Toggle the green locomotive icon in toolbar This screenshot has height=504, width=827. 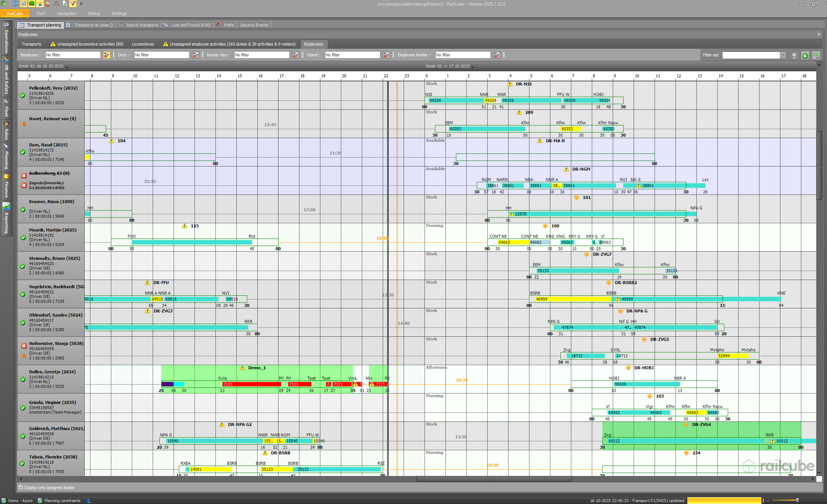(32, 4)
